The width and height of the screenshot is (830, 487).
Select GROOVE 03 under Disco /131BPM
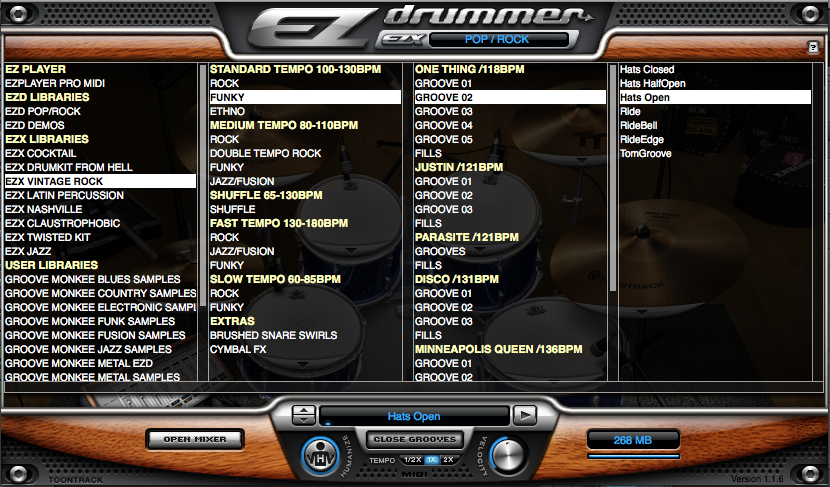[510, 321]
